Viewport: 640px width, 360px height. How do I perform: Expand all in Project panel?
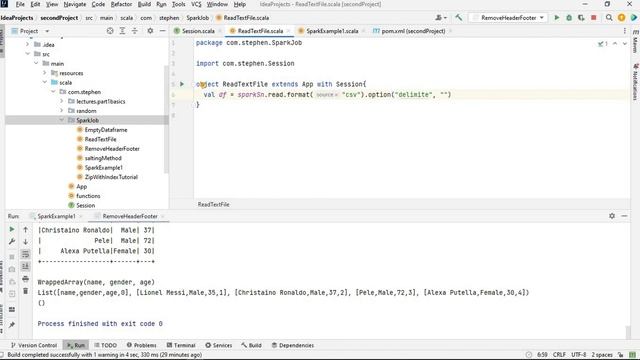122,31
